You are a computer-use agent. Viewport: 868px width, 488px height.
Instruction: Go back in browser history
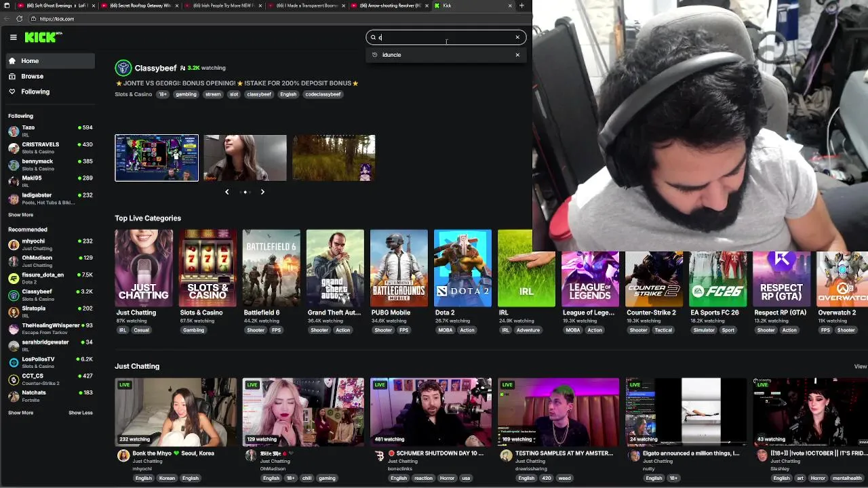point(7,19)
